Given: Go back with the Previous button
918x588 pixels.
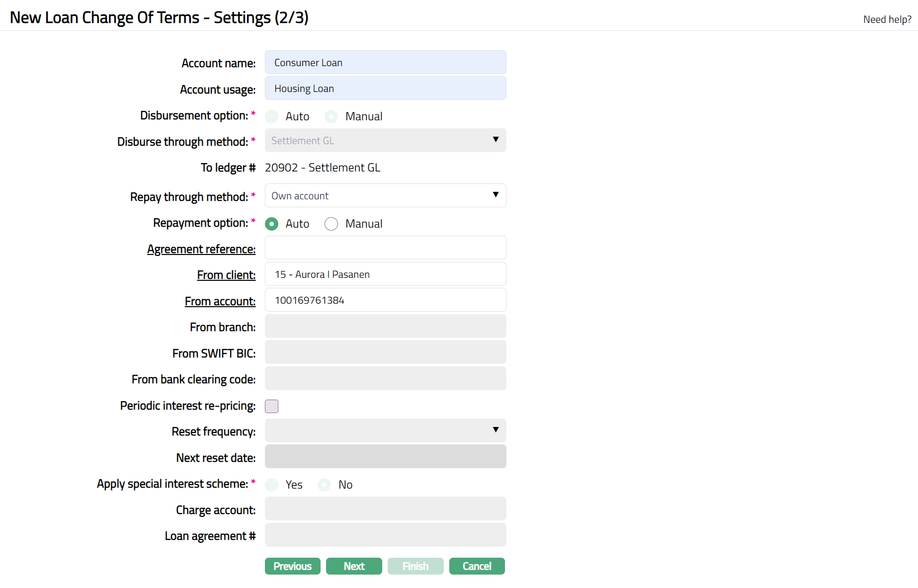Looking at the screenshot, I should [x=292, y=566].
